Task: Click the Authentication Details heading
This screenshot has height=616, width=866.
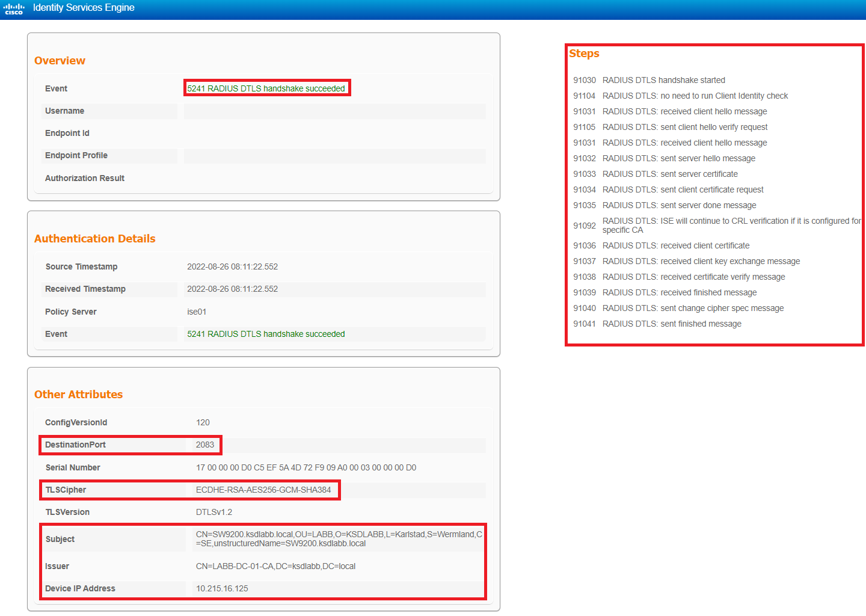Action: tap(95, 239)
